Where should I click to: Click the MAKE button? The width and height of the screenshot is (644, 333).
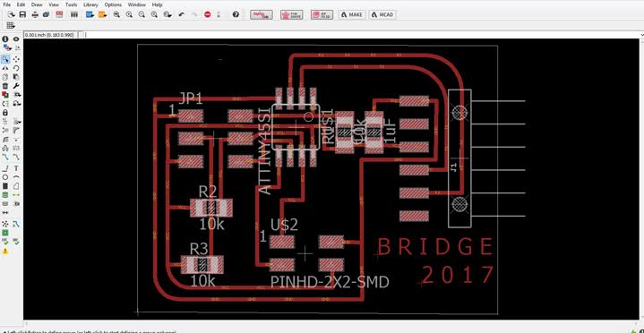[352, 15]
